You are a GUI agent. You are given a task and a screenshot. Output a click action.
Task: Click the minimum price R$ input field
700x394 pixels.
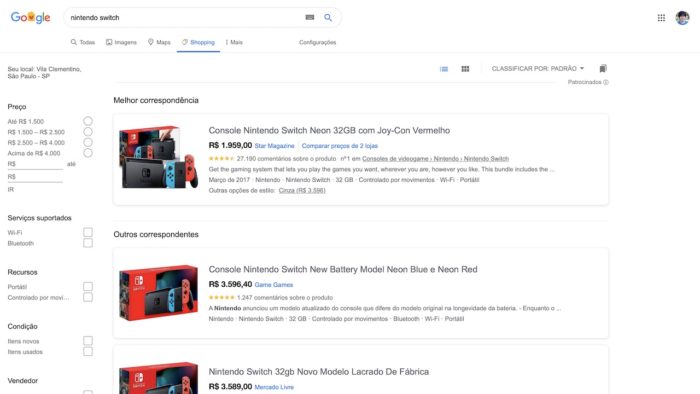click(x=35, y=164)
